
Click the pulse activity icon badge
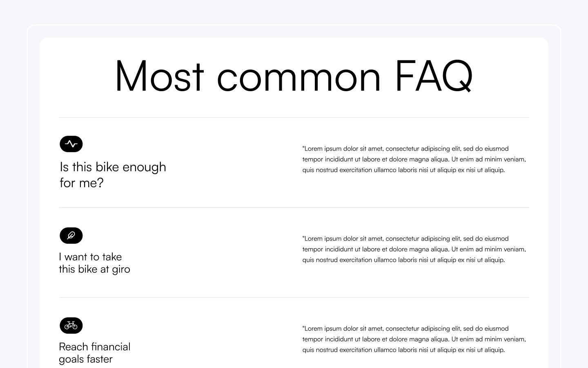click(71, 144)
